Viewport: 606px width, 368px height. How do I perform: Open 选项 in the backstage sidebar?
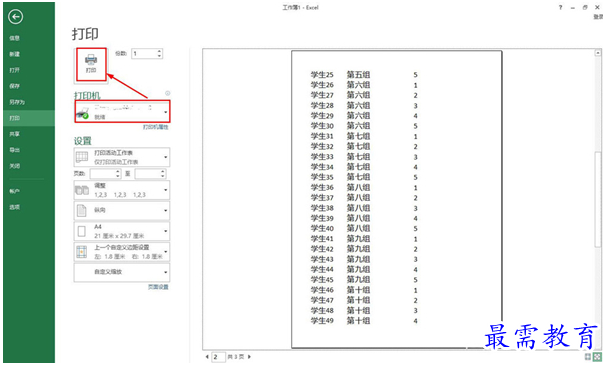point(14,207)
